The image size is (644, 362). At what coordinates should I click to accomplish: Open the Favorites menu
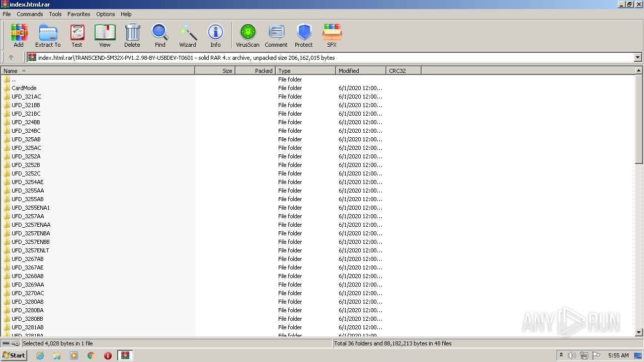[79, 14]
